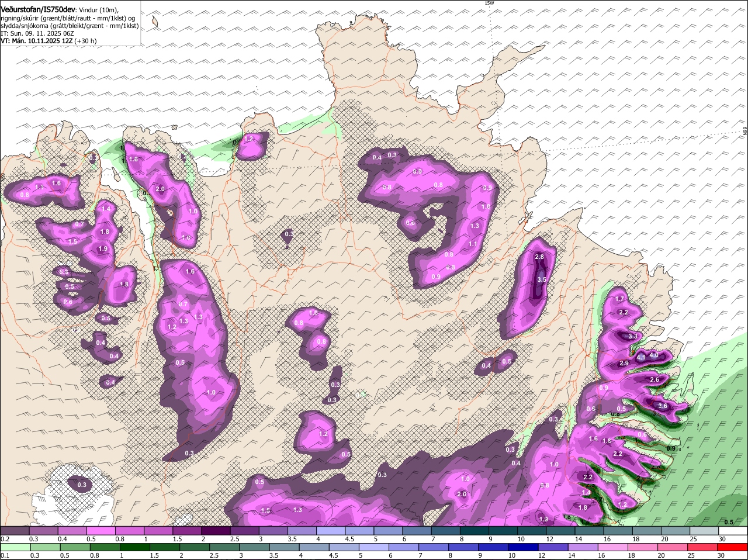Click the 4.0 value on the east coast
The image size is (748, 560).
coord(654,355)
